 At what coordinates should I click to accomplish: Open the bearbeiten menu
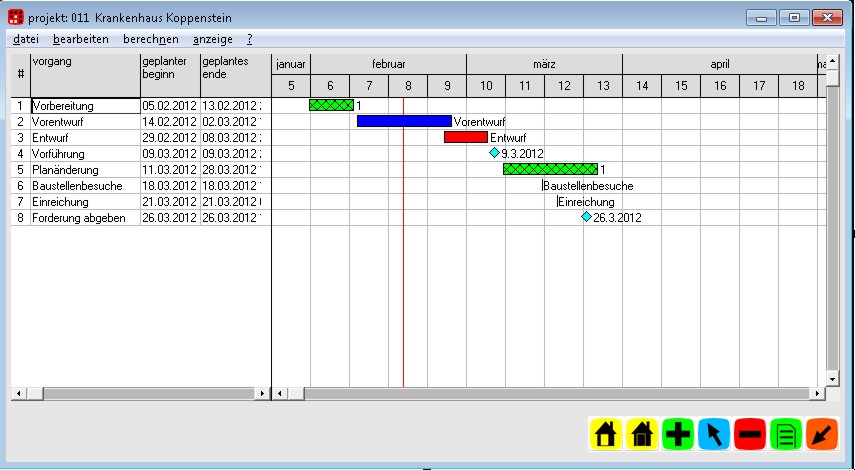coord(81,39)
